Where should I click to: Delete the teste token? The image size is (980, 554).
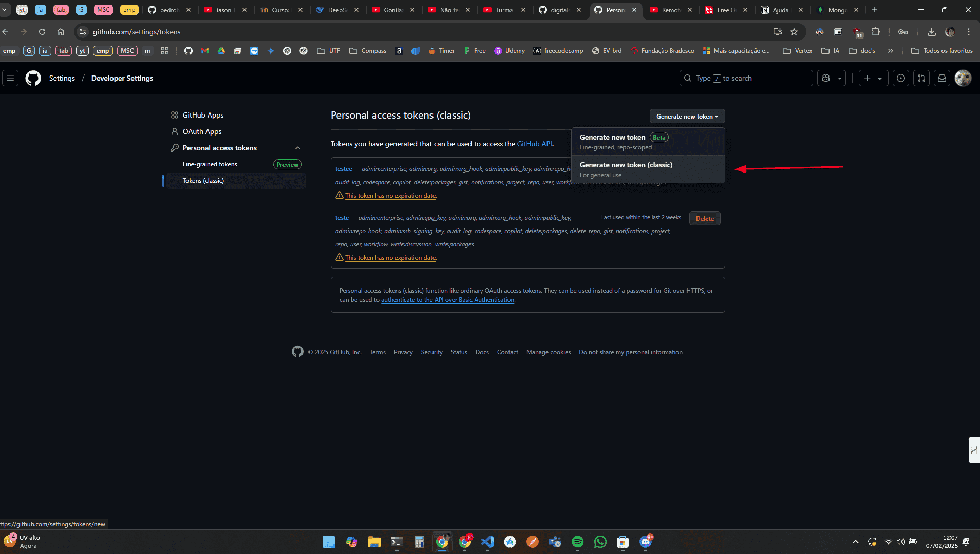pyautogui.click(x=705, y=218)
